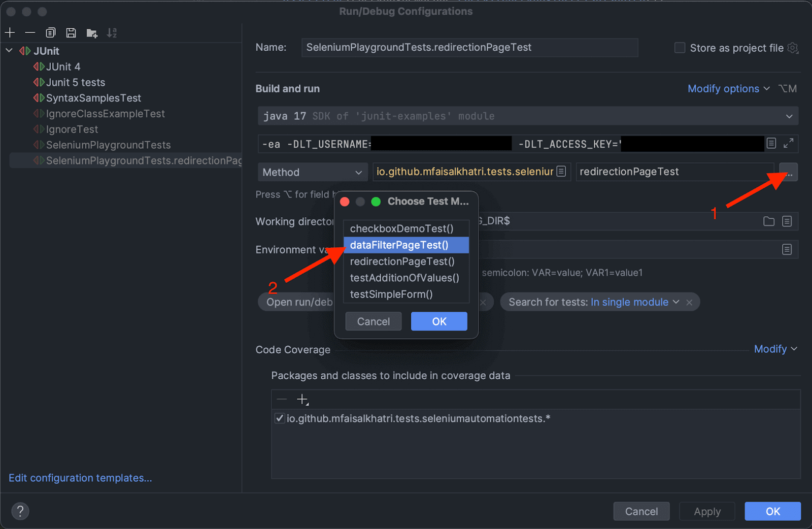
Task: Collapse the JUnit tree node
Action: tap(9, 51)
